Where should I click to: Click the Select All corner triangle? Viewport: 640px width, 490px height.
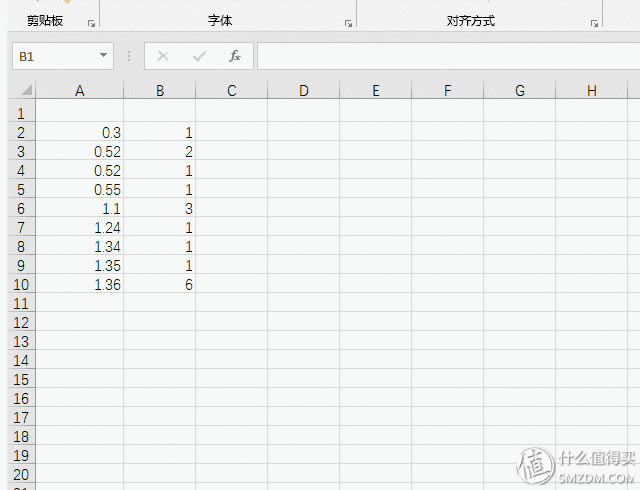[27, 89]
